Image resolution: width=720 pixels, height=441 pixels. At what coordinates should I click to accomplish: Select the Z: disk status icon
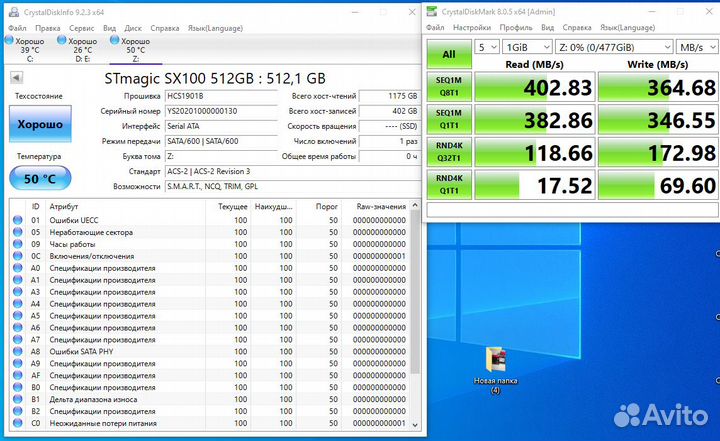click(x=115, y=40)
